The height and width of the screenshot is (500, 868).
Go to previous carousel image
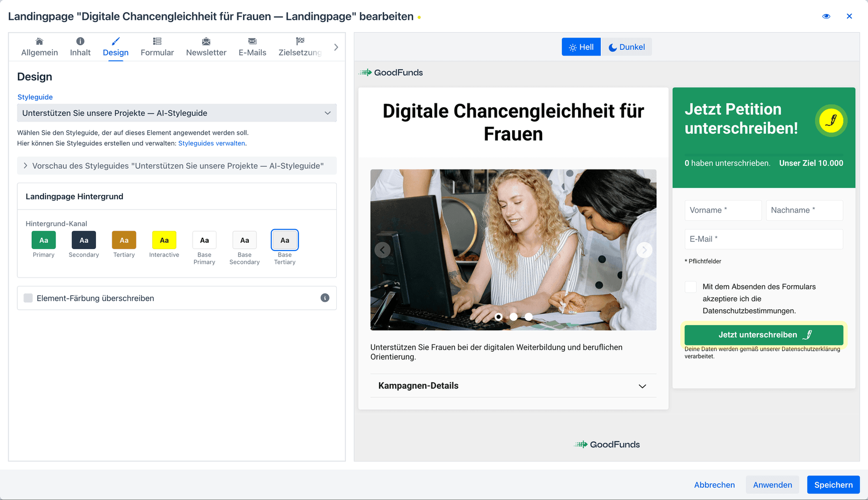pos(382,250)
